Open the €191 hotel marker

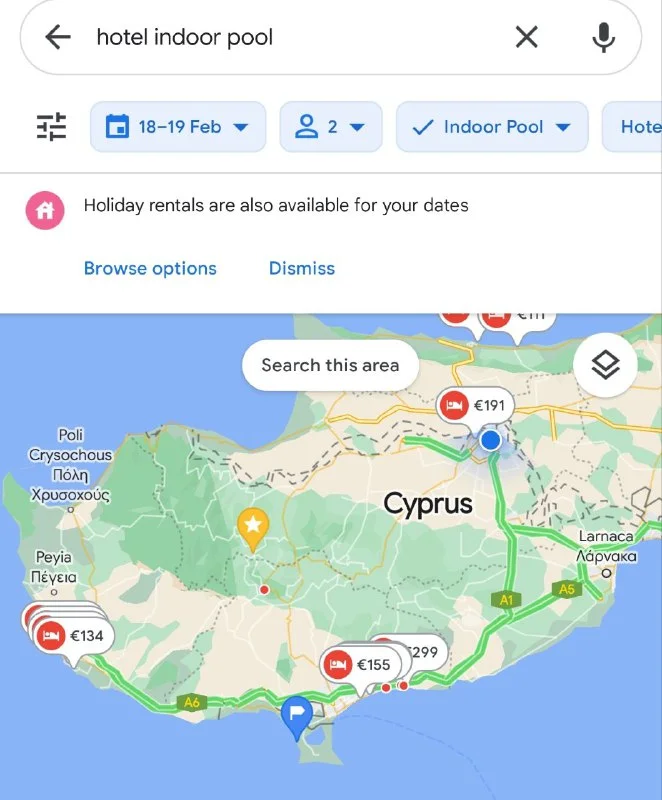(x=475, y=406)
